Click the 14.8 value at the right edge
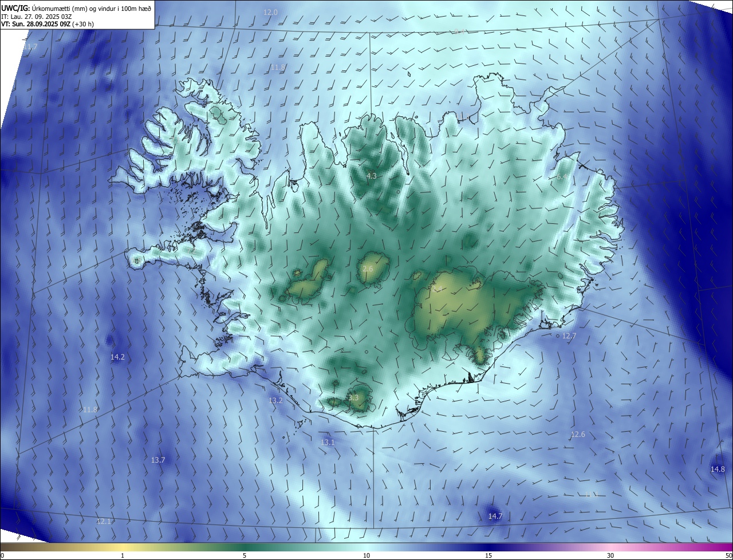The image size is (733, 560). [x=718, y=469]
